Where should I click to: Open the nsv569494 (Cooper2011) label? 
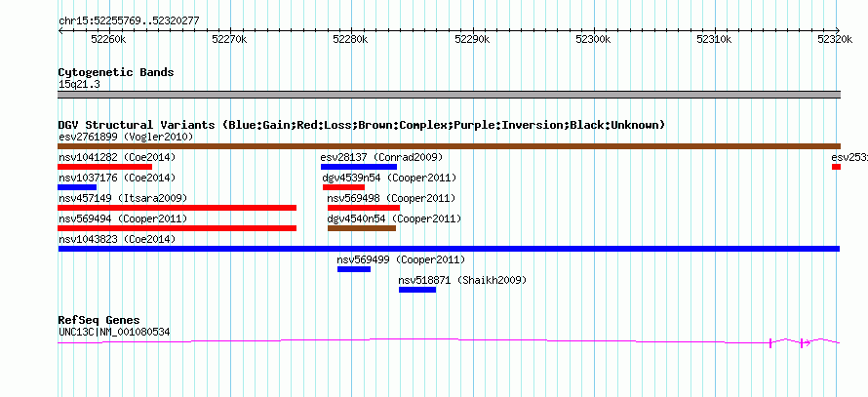[123, 218]
